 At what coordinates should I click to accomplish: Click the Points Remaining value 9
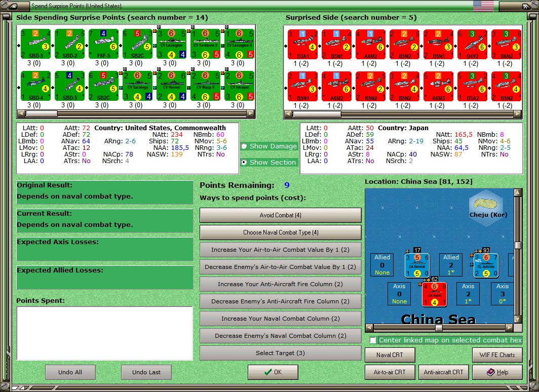point(287,185)
